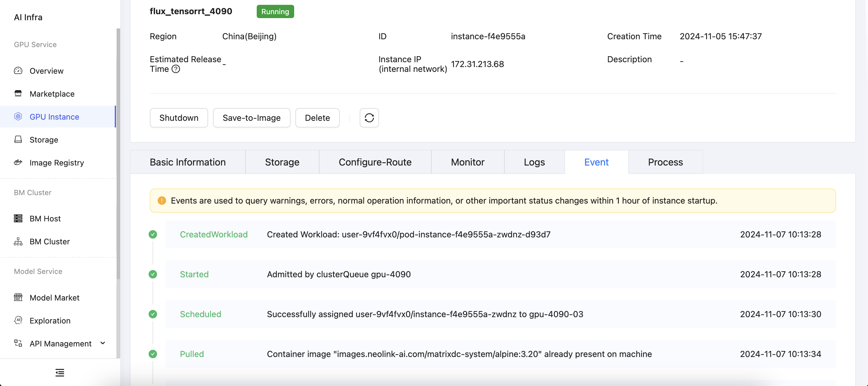Click the China(Beijing) region value

(249, 36)
